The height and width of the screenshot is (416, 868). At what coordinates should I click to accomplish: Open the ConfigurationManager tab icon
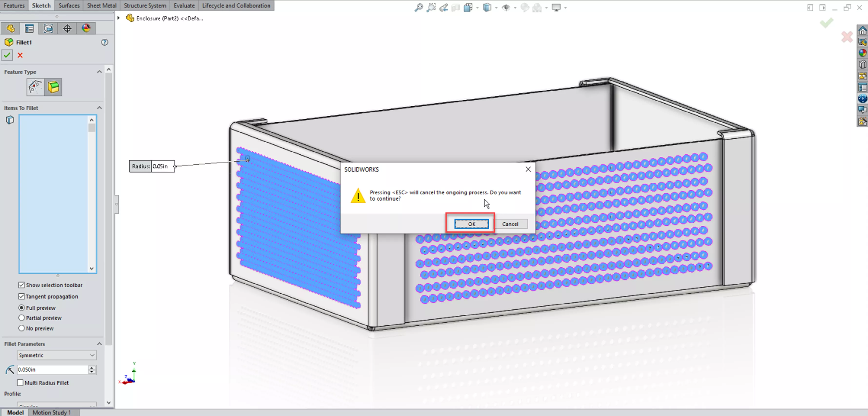tap(48, 29)
